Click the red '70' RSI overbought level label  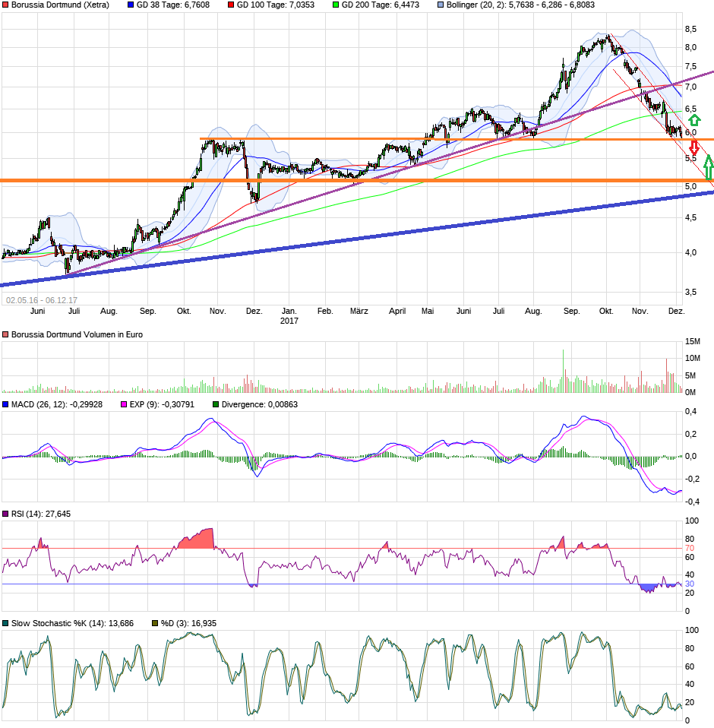coord(690,549)
